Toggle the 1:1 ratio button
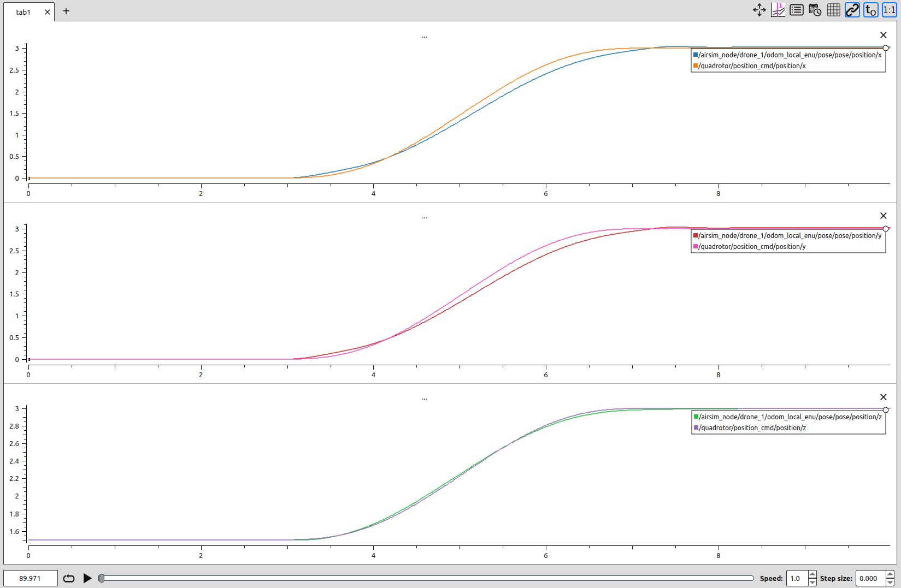 coord(890,10)
